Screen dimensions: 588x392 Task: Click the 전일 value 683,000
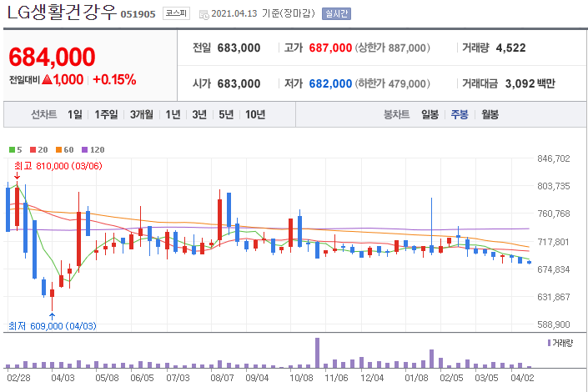(239, 48)
